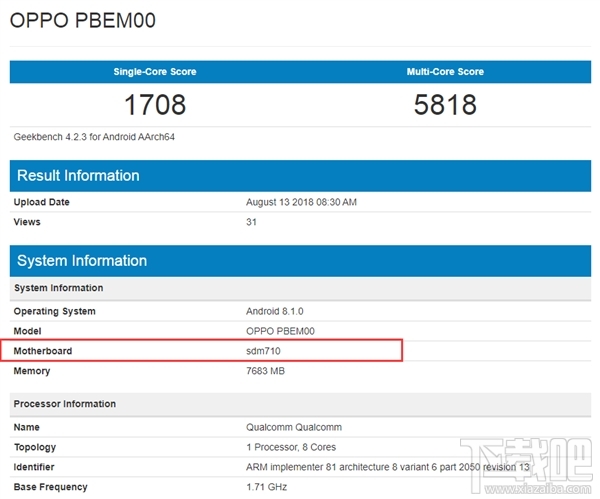The width and height of the screenshot is (600, 499).
Task: Select the Upload Date label
Action: tap(41, 202)
